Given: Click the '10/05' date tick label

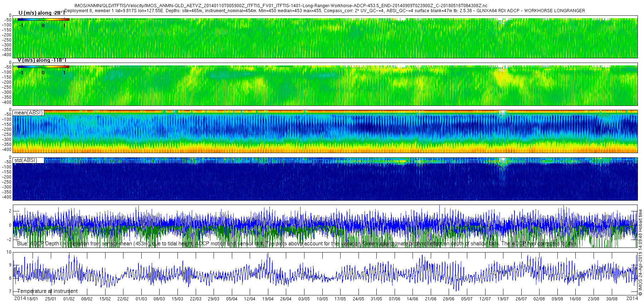Looking at the screenshot, I should [322, 299].
